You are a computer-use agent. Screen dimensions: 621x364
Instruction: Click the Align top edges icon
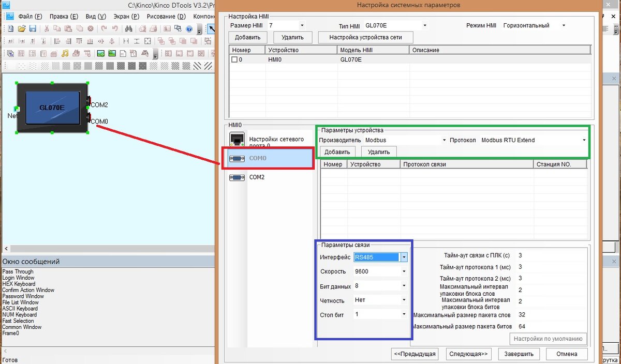(x=79, y=41)
